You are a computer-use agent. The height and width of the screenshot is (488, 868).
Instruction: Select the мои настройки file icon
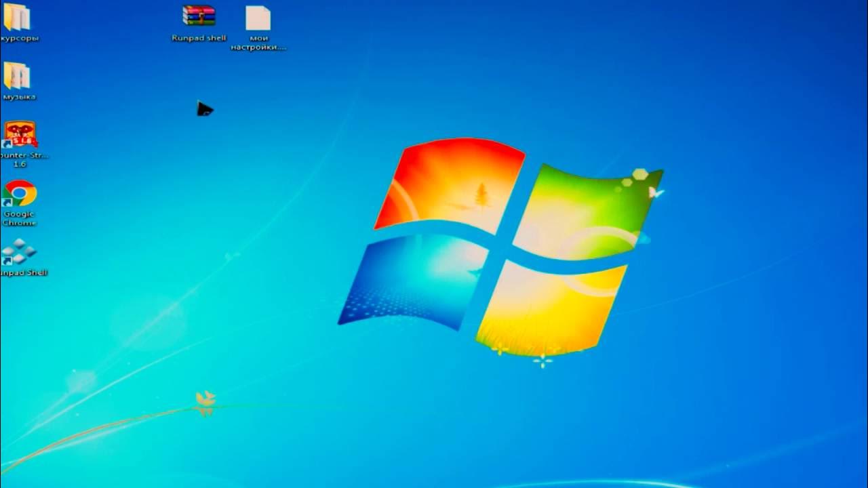point(258,18)
